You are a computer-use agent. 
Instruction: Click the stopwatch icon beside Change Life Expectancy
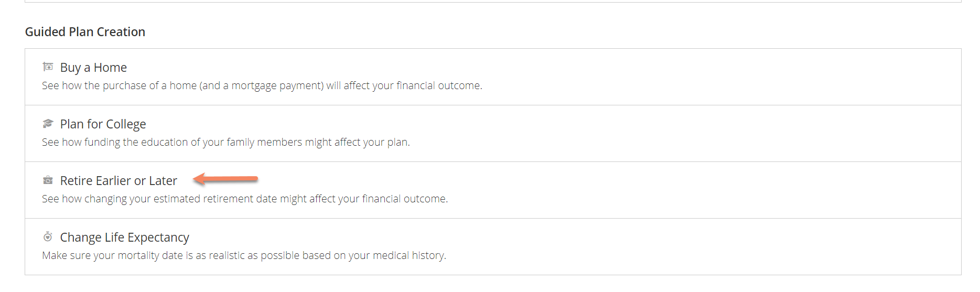coord(48,236)
